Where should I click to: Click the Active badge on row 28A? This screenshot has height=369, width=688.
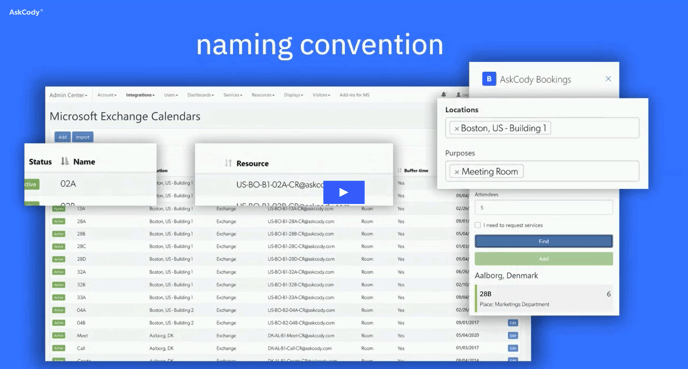(59, 222)
